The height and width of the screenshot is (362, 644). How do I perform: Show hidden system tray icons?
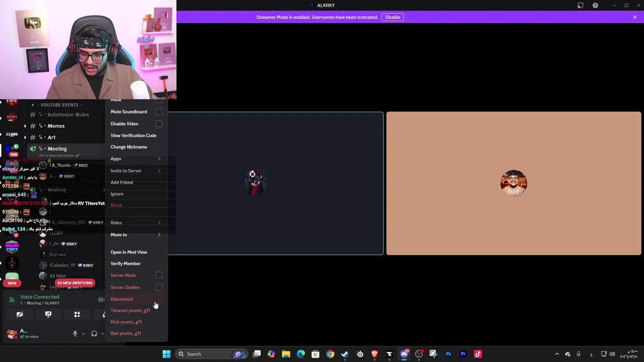(557, 354)
